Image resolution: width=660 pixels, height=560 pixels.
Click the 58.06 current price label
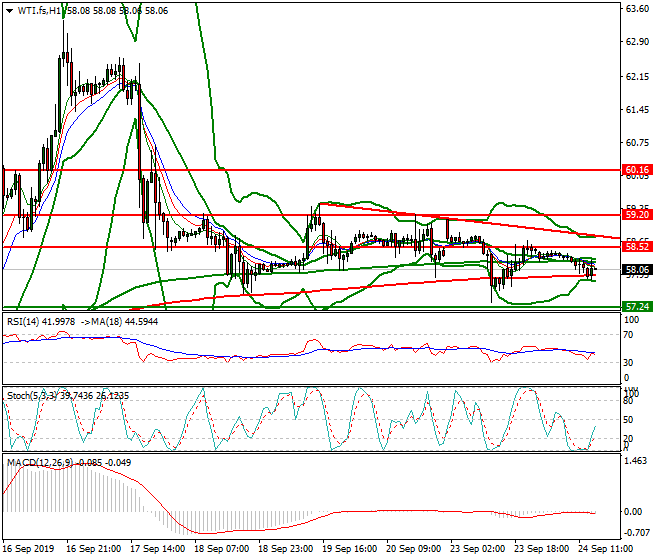(637, 270)
